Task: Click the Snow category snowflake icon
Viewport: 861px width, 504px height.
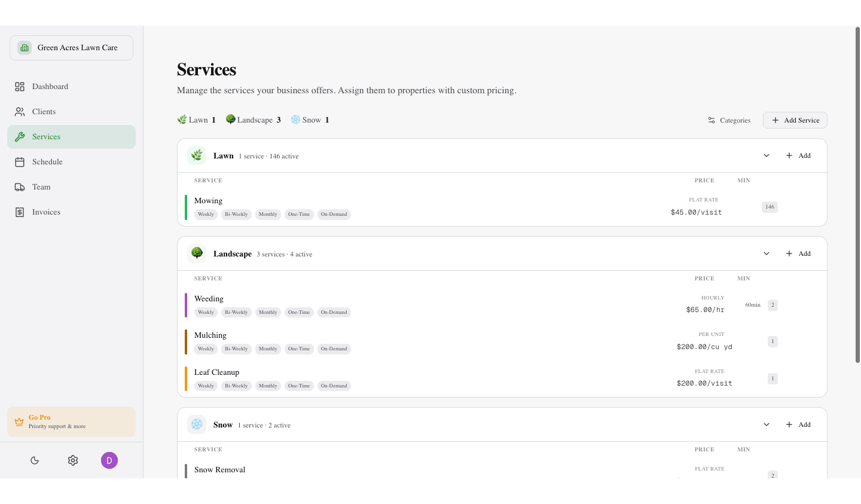Action: pos(197,425)
